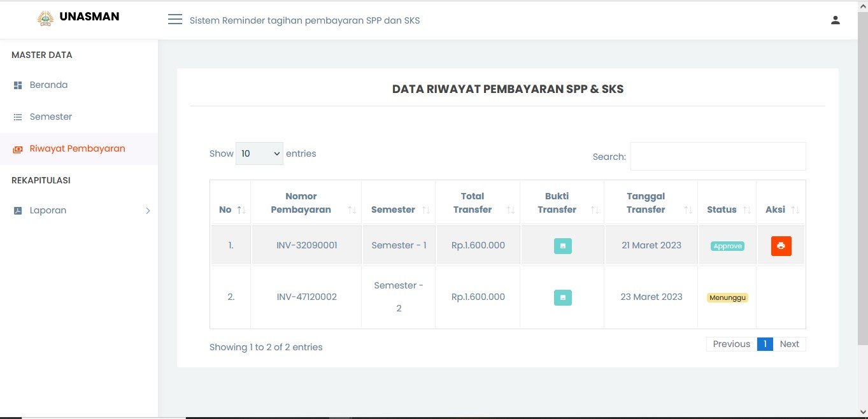The height and width of the screenshot is (419, 868).
Task: Focus the Search input field
Action: (x=718, y=157)
